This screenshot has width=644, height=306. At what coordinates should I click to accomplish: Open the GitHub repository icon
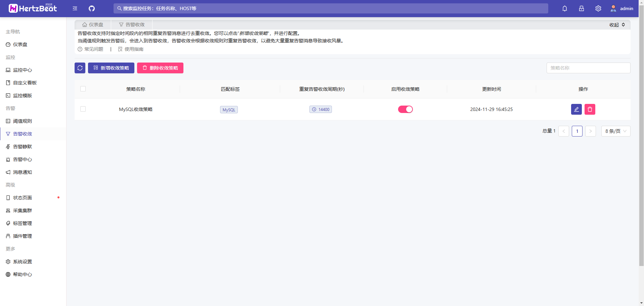click(92, 8)
